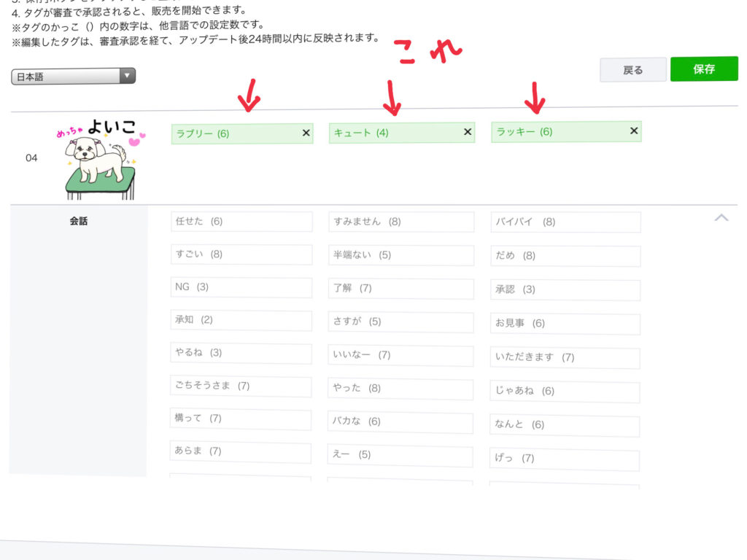
Task: Remove the ラブリー tag with its X
Action: pos(306,133)
